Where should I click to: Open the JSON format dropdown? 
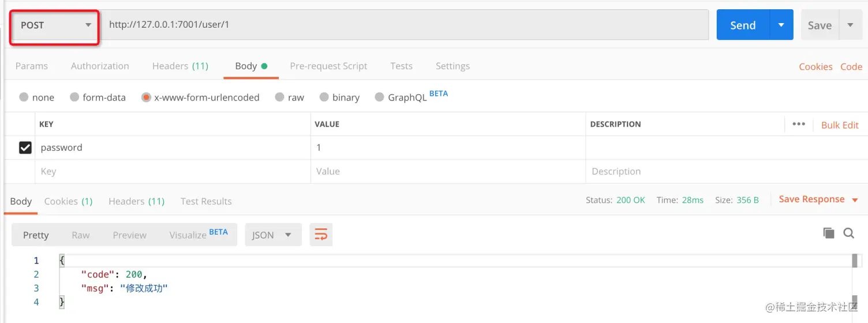pos(273,235)
